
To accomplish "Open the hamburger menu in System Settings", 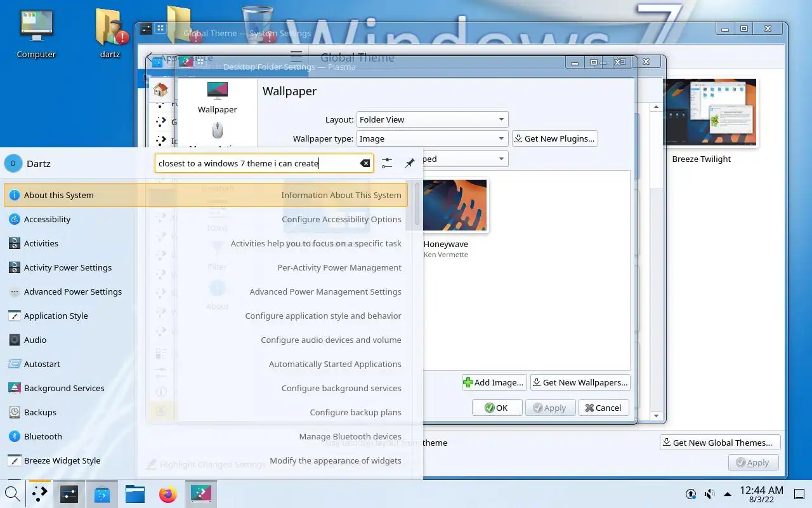I will point(296,58).
